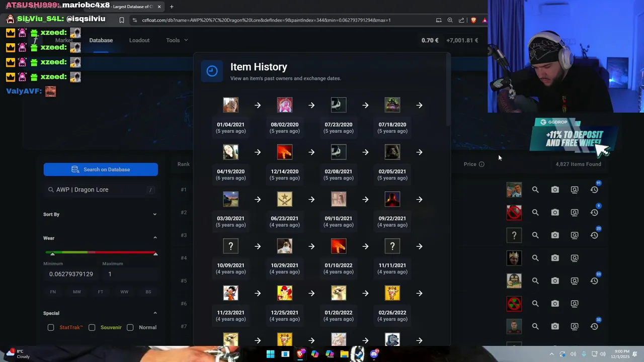The image size is (644, 362).
Task: Switch to the Database tab
Action: point(101,40)
